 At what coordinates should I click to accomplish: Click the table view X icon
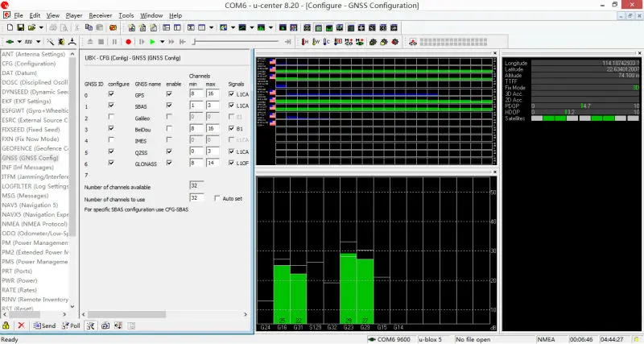pyautogui.click(x=191, y=27)
